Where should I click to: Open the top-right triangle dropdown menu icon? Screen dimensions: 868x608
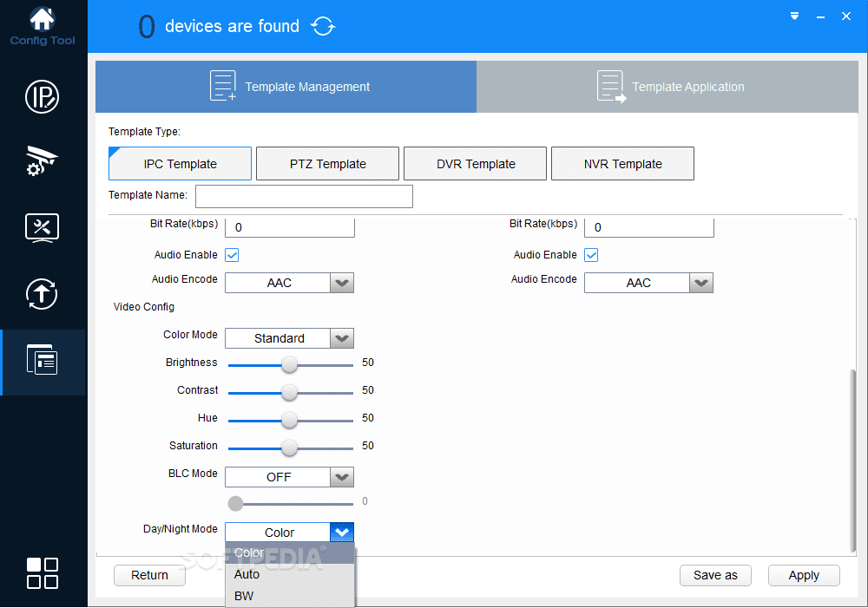(795, 16)
